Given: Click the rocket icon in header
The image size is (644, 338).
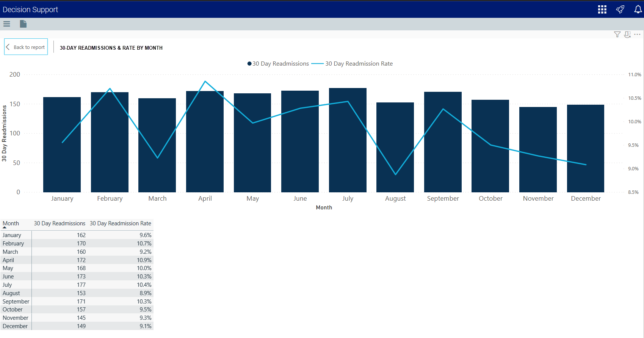Looking at the screenshot, I should (x=620, y=9).
